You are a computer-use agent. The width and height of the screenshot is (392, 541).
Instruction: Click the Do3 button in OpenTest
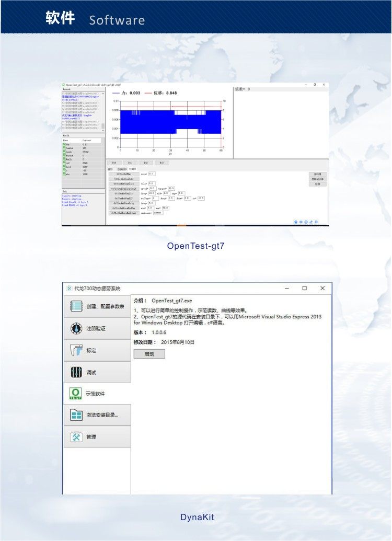(x=162, y=163)
